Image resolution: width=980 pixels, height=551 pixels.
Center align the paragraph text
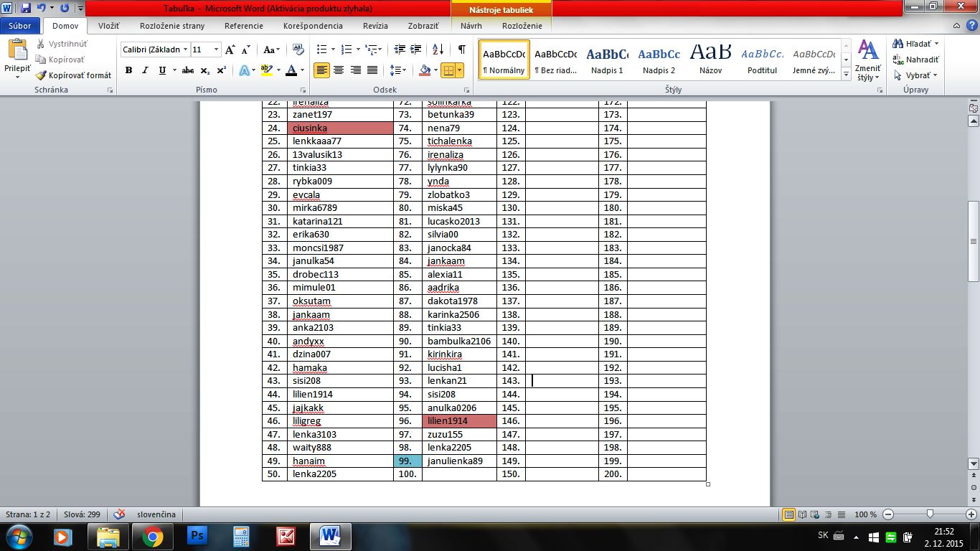pyautogui.click(x=338, y=70)
